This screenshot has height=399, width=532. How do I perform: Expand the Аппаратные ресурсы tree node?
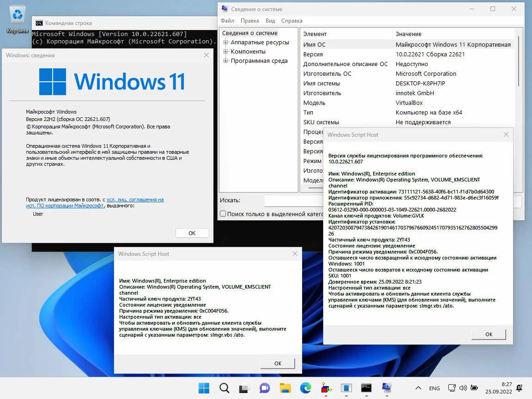[226, 42]
